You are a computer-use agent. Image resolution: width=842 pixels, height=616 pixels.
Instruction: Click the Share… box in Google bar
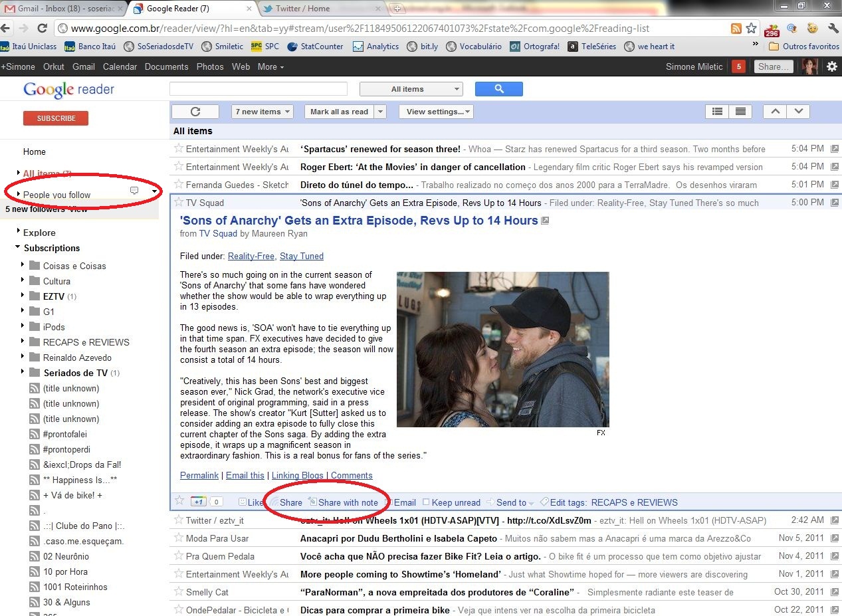(774, 66)
